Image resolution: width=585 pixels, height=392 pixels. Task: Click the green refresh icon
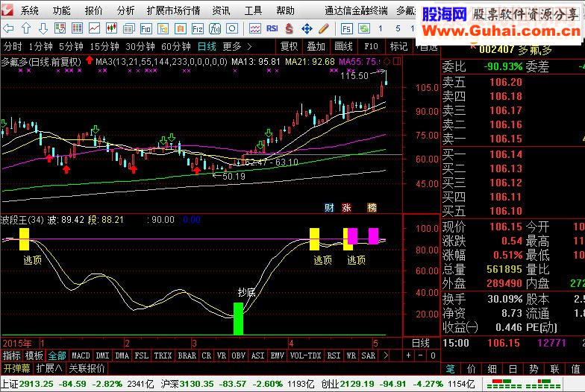364,28
